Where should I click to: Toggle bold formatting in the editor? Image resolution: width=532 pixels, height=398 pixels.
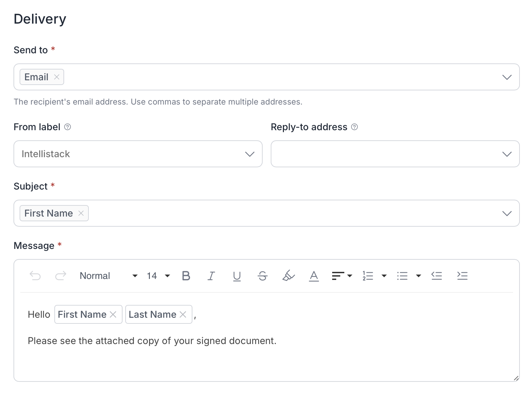(186, 276)
